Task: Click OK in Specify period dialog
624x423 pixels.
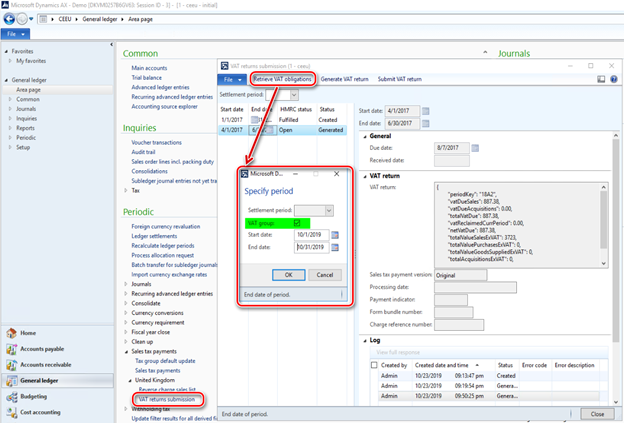Action: point(289,275)
